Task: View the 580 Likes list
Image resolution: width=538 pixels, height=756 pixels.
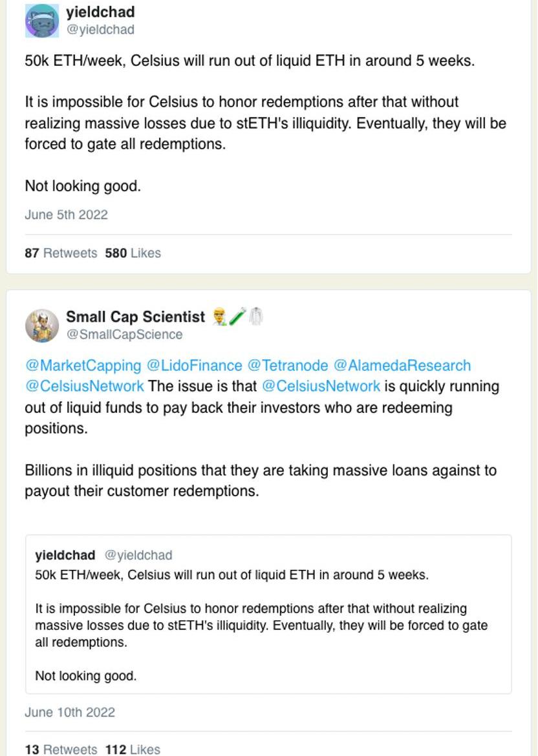Action: [133, 253]
